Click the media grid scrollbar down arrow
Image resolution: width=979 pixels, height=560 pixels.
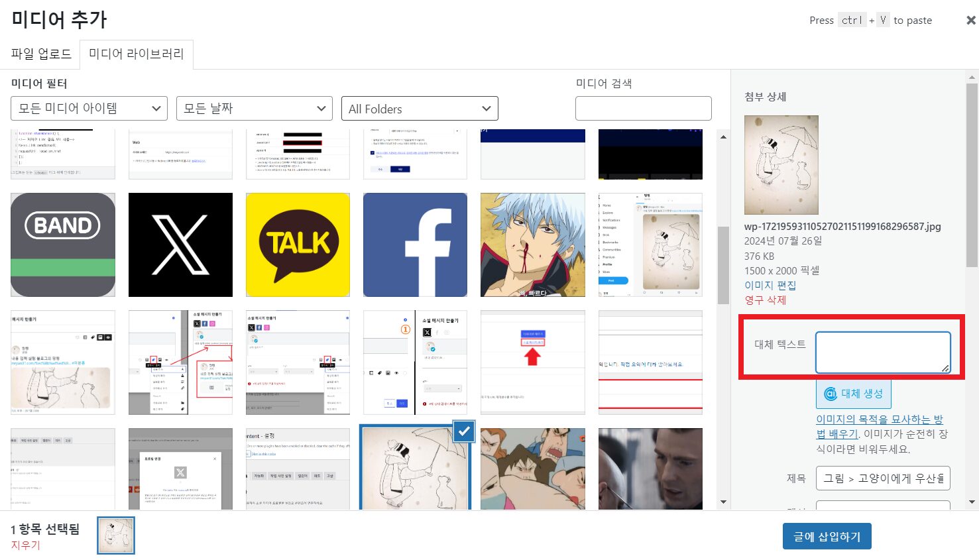pos(723,502)
